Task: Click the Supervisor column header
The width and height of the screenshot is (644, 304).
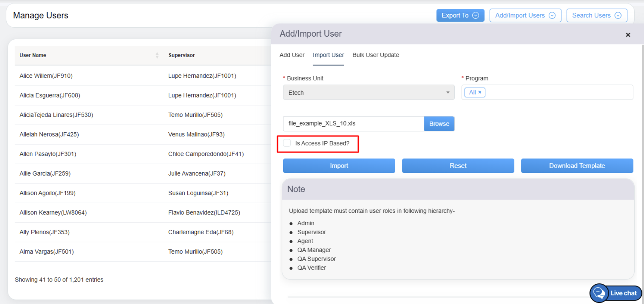Action: [x=182, y=55]
